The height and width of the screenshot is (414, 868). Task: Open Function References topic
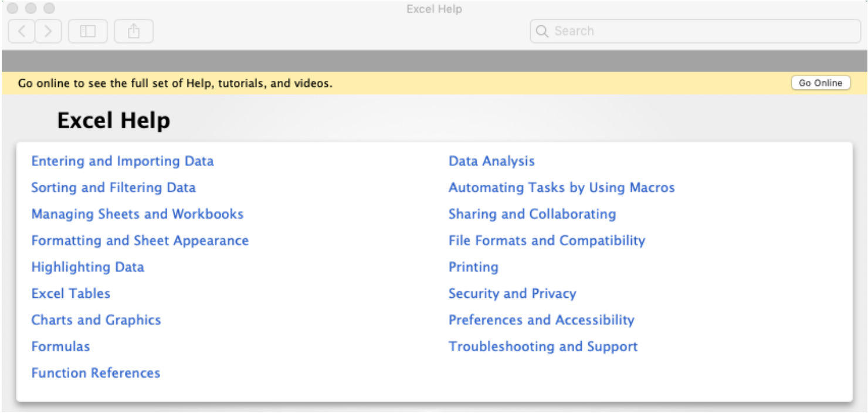[x=96, y=373]
